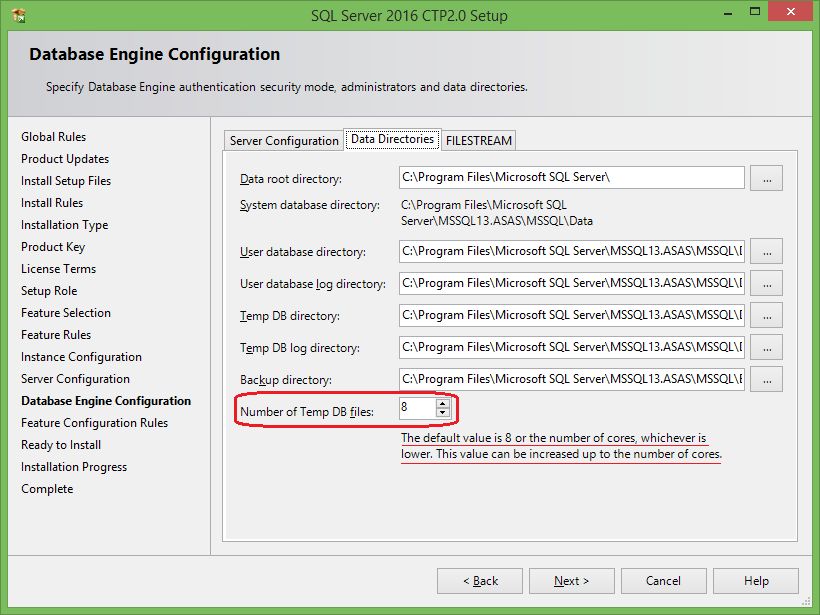Select Install Rules step
The width and height of the screenshot is (820, 615).
click(52, 202)
